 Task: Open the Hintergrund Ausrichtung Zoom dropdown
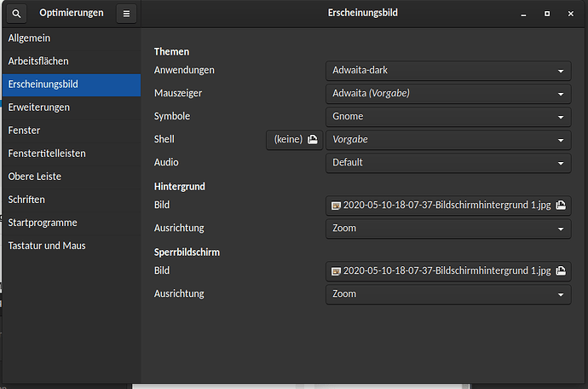[448, 229]
